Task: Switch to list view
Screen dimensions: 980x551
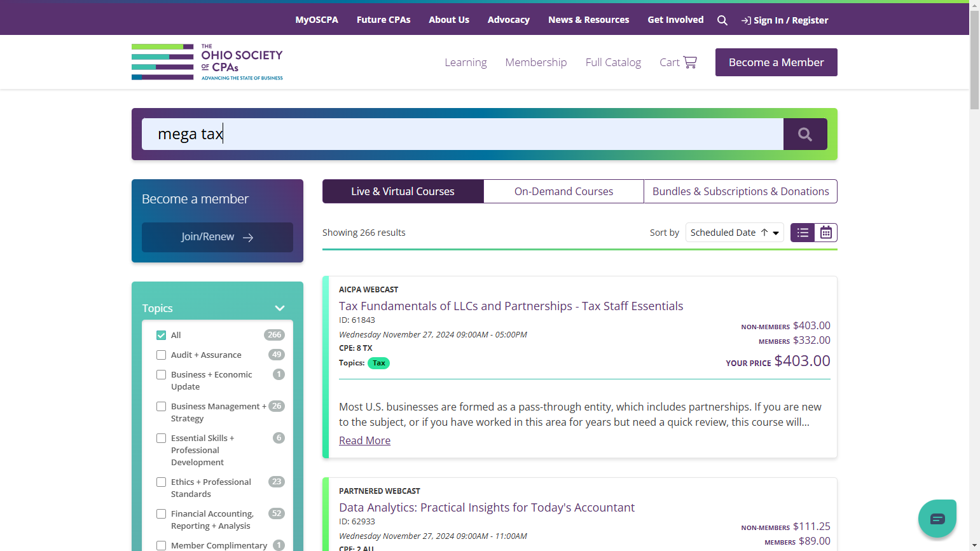Action: click(x=803, y=233)
